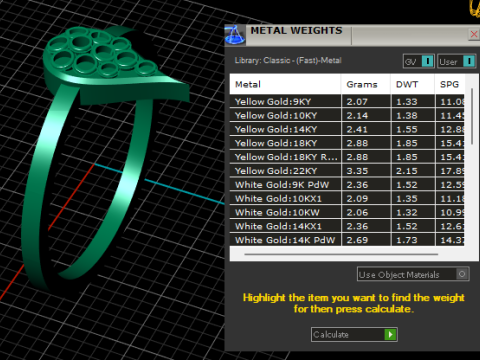The image size is (480, 360).
Task: Toggle the GV library switch
Action: 418,61
